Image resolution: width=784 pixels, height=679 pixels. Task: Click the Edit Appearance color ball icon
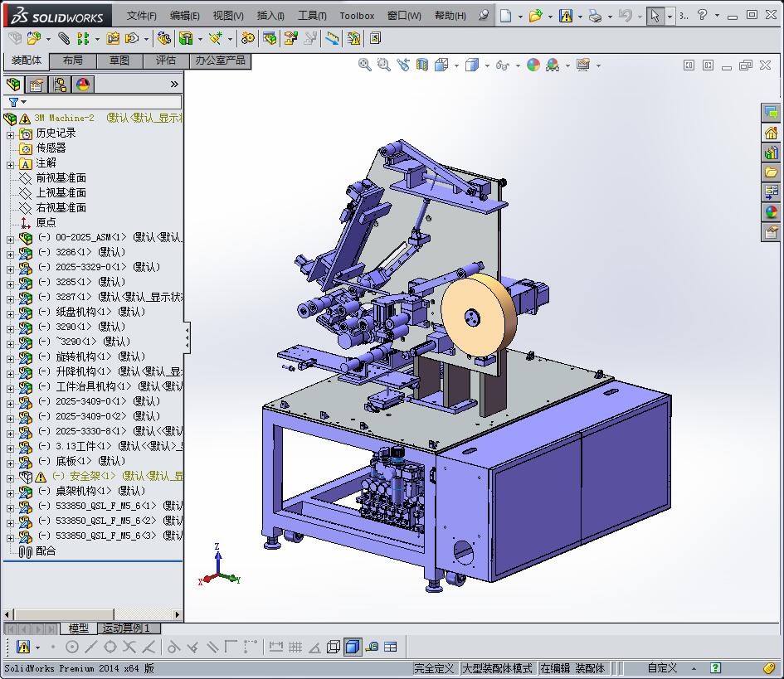(x=533, y=65)
